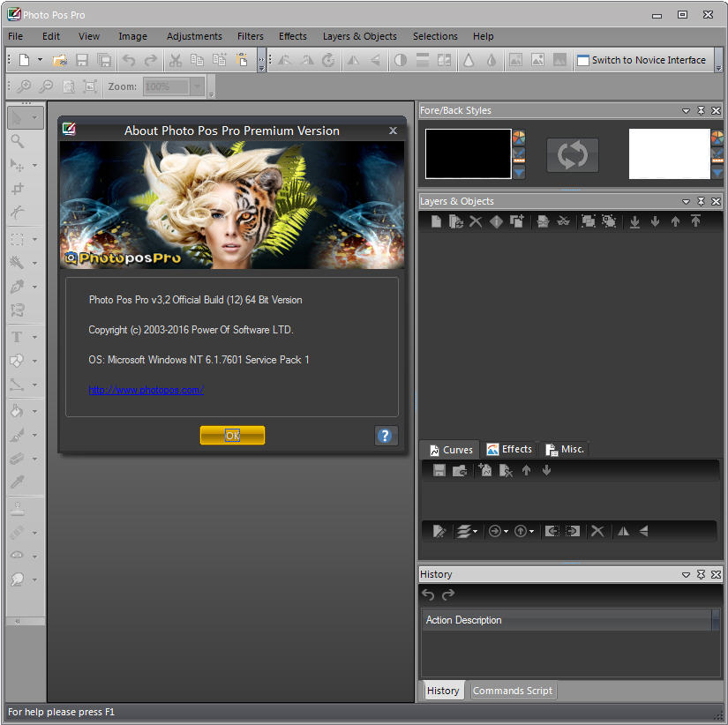
Task: Click the Paste clipboard icon
Action: pos(242,60)
